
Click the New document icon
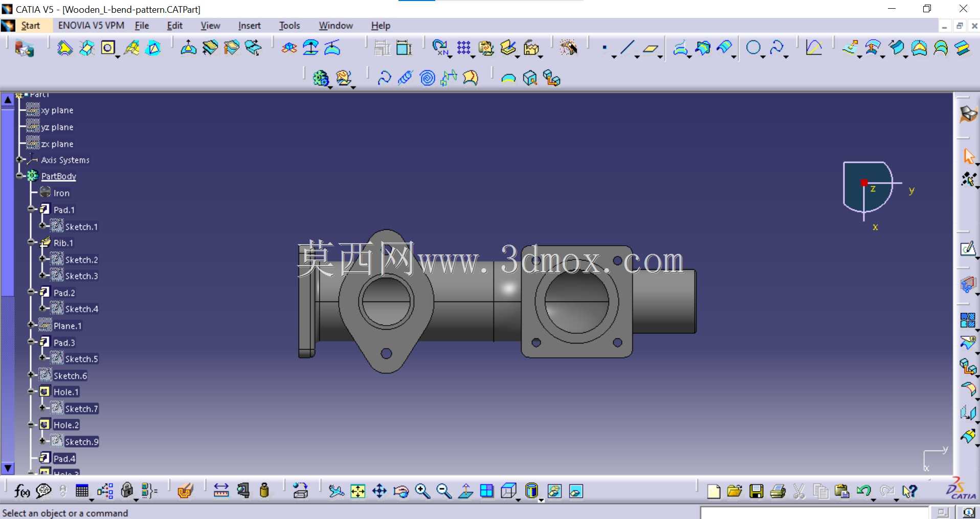tap(714, 491)
